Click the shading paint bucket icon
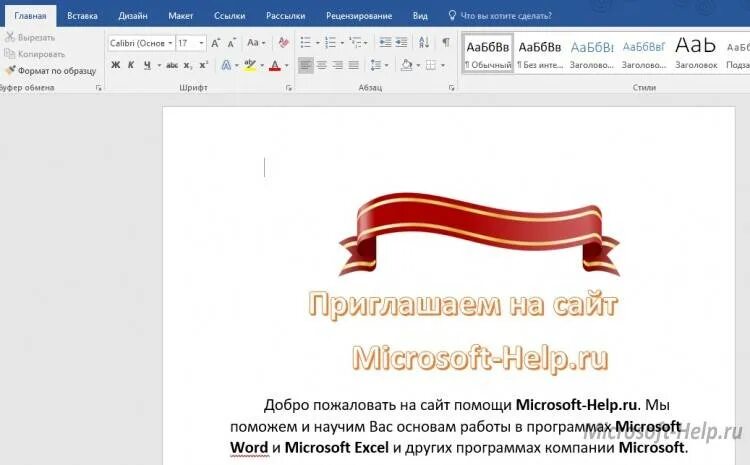The width and height of the screenshot is (750, 465). (x=407, y=65)
